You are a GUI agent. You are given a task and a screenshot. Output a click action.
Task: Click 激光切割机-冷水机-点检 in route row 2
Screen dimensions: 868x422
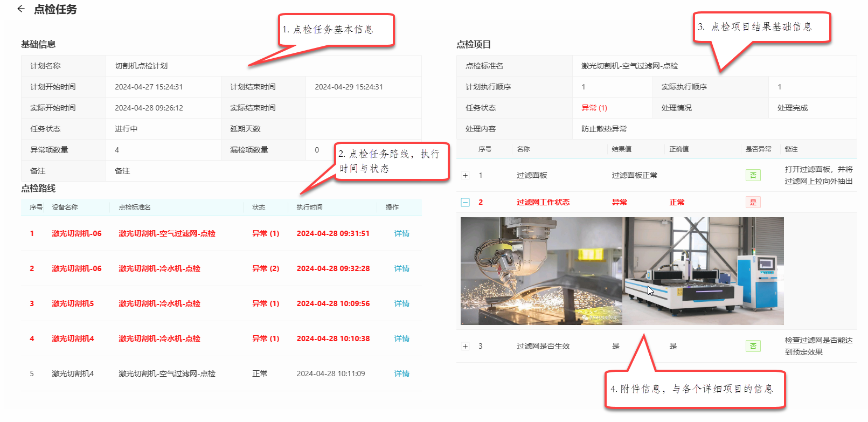pos(159,268)
